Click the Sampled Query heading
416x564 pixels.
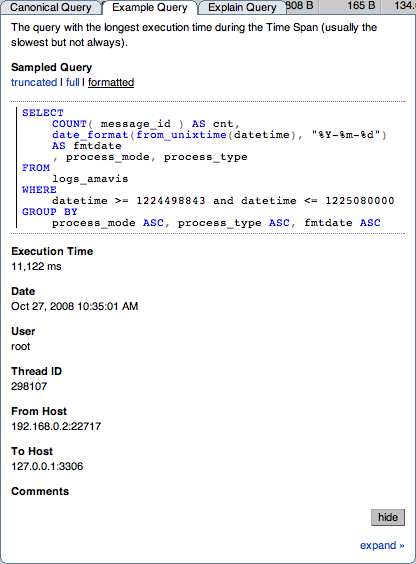click(x=51, y=67)
